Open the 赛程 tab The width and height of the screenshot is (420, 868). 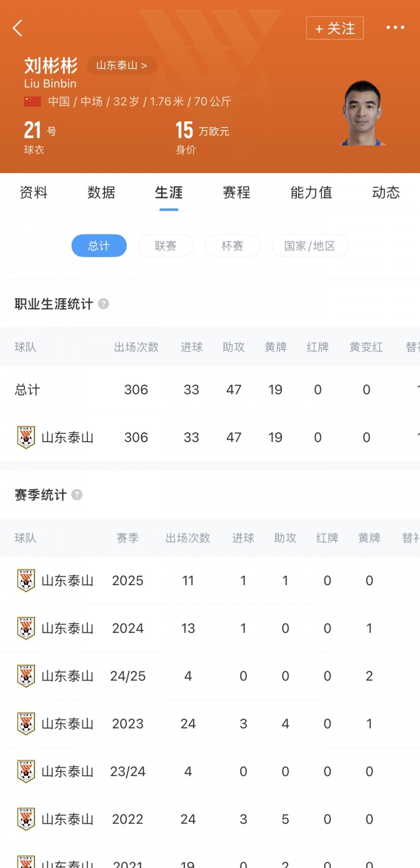[236, 193]
